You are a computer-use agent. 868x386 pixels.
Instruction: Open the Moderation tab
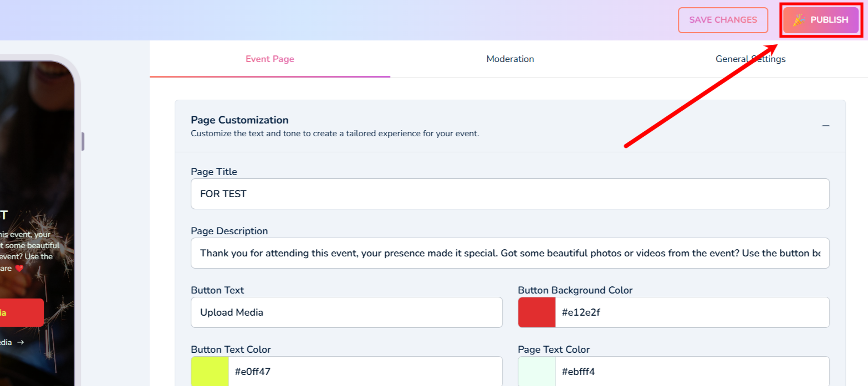tap(510, 59)
